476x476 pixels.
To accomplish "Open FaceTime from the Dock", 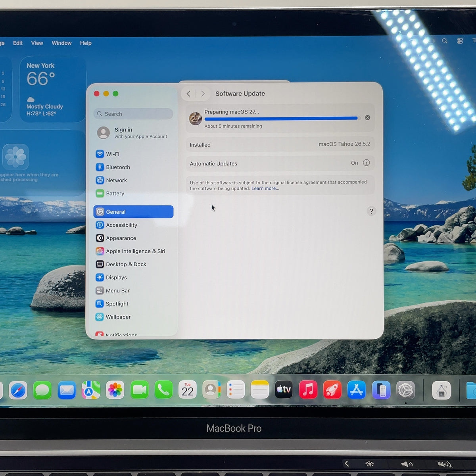I will click(139, 391).
